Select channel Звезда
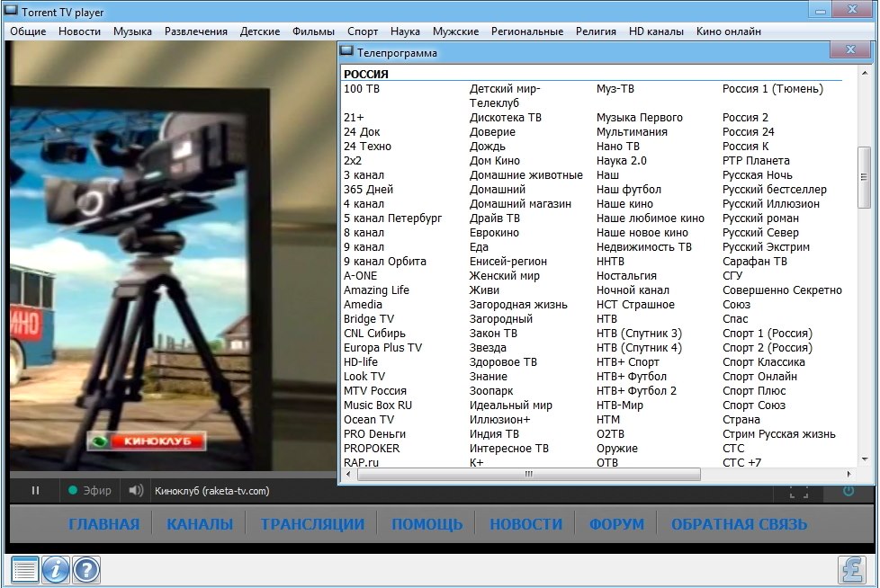This screenshot has width=880, height=588. click(488, 348)
